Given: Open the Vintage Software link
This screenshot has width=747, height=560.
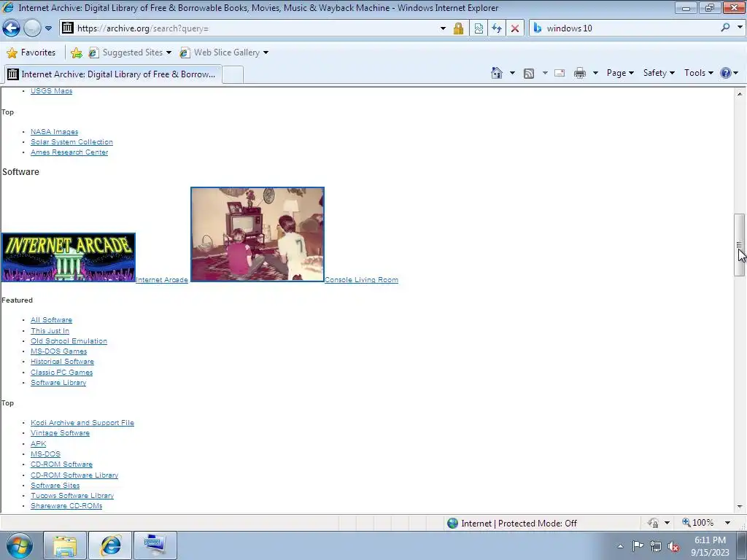Looking at the screenshot, I should tap(60, 433).
